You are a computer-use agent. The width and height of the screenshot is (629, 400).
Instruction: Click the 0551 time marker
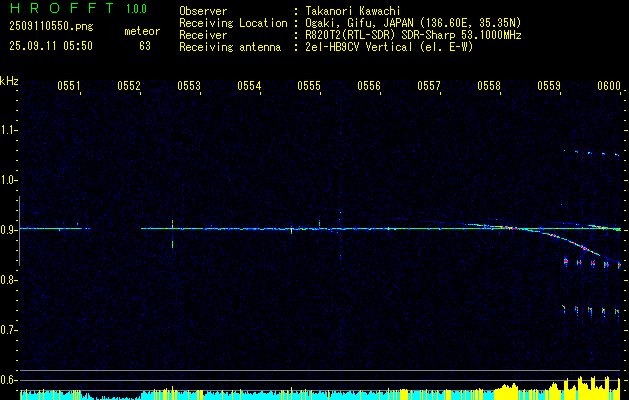[x=69, y=85]
